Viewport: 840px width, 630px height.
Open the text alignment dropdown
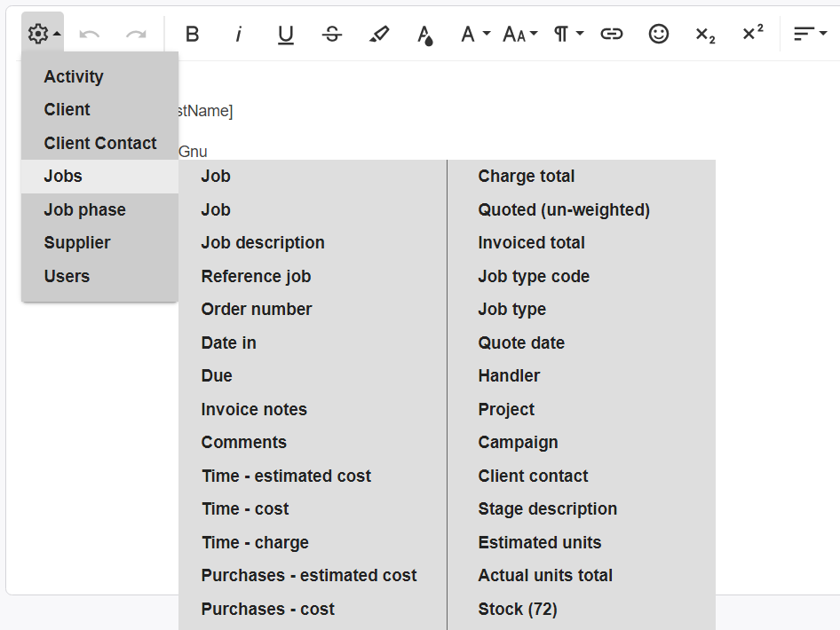[x=809, y=34]
